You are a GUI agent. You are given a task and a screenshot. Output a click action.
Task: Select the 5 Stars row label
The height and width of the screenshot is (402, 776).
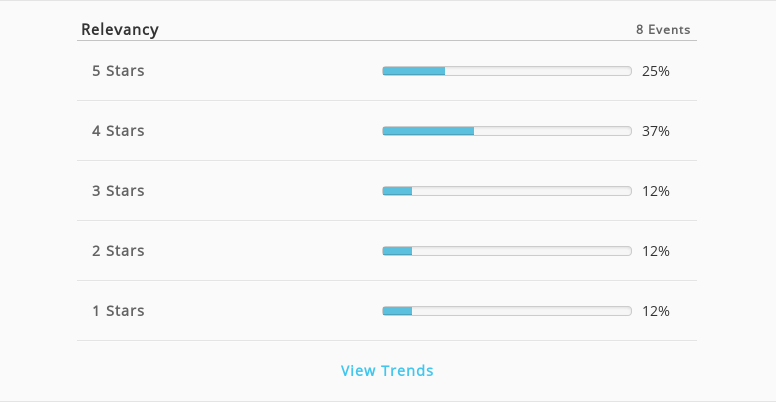(118, 71)
